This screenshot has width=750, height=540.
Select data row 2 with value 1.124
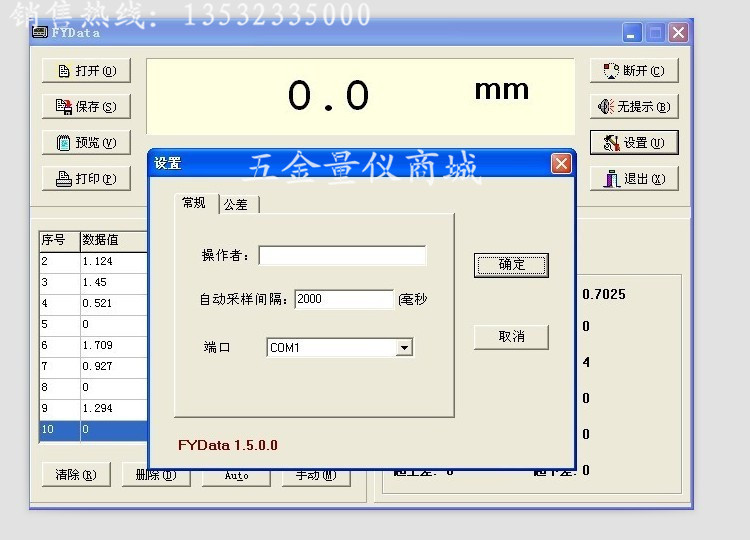[x=94, y=261]
